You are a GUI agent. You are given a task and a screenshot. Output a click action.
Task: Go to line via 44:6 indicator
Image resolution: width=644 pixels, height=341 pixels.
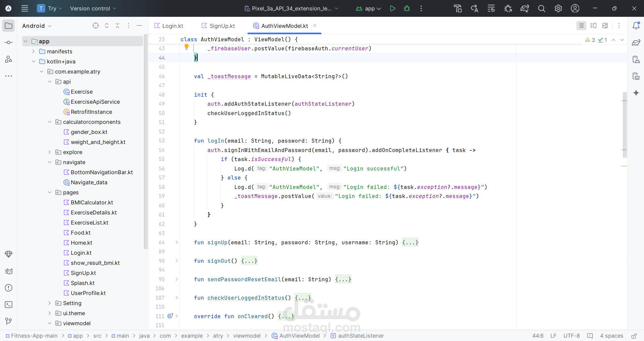tap(538, 336)
